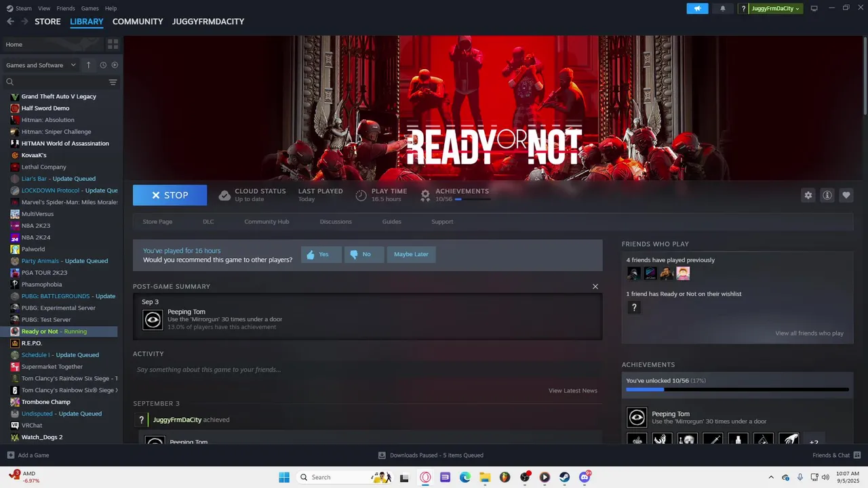Stop the running game

170,195
